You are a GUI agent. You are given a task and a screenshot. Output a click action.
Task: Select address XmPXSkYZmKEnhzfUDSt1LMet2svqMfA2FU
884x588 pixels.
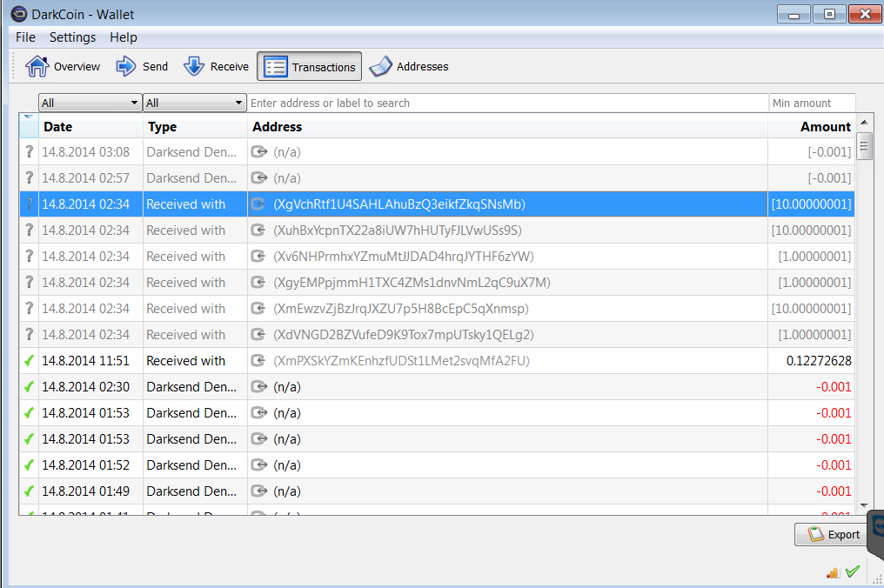pos(401,360)
